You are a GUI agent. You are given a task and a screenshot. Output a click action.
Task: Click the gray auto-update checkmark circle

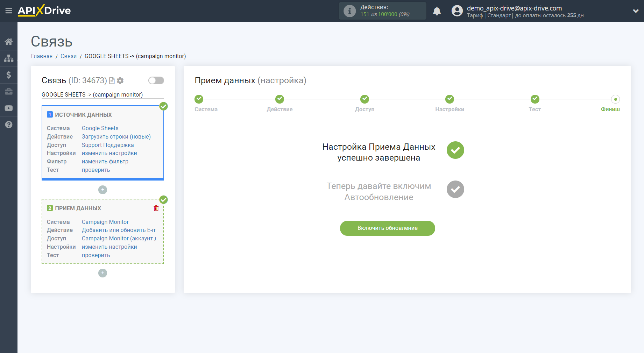pos(455,189)
